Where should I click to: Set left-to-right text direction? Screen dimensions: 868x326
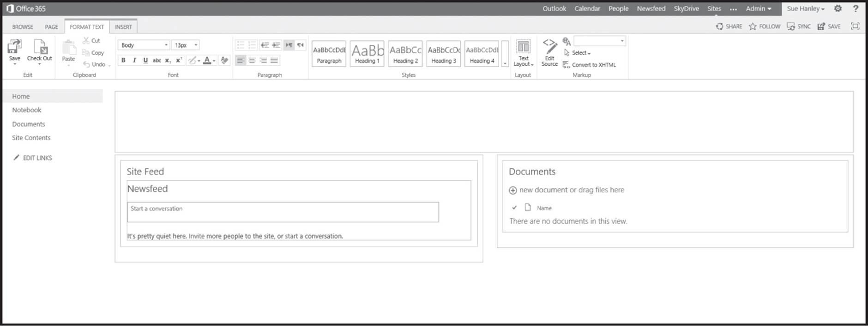pos(289,45)
